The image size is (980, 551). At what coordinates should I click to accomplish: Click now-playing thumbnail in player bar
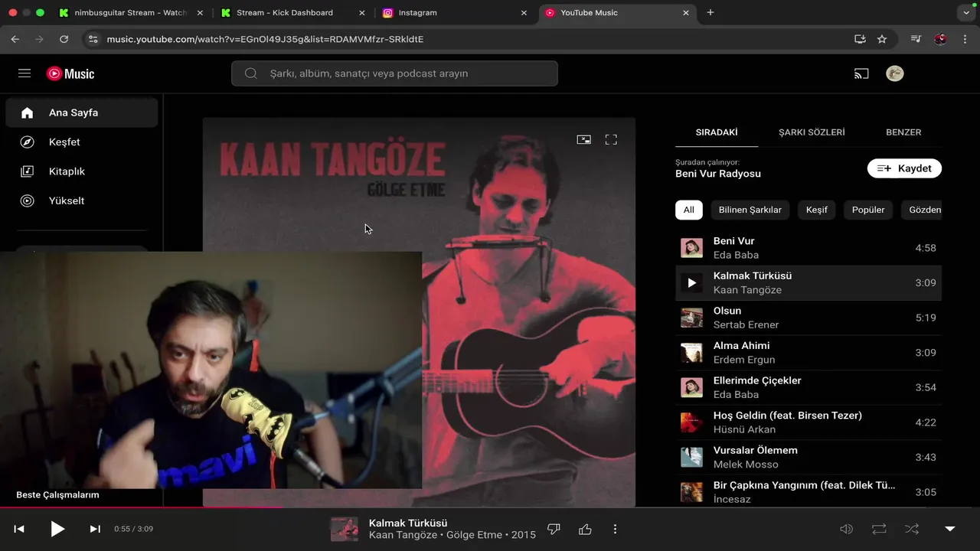pos(344,529)
